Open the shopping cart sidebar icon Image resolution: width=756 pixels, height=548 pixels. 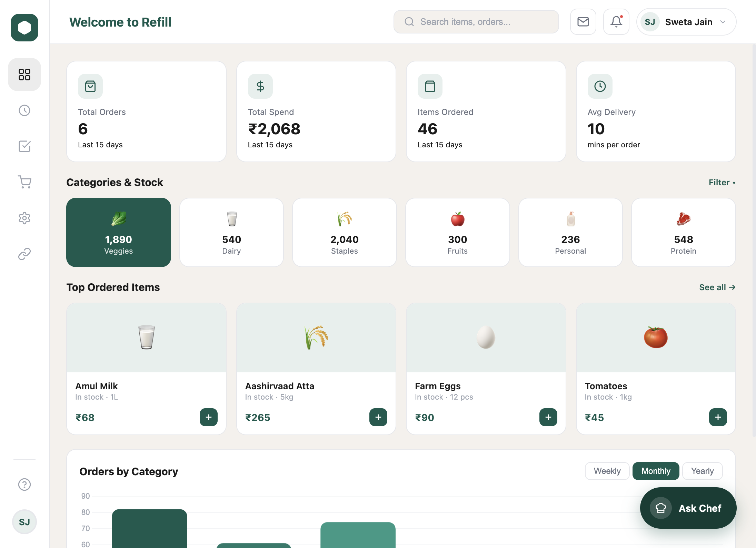coord(24,182)
